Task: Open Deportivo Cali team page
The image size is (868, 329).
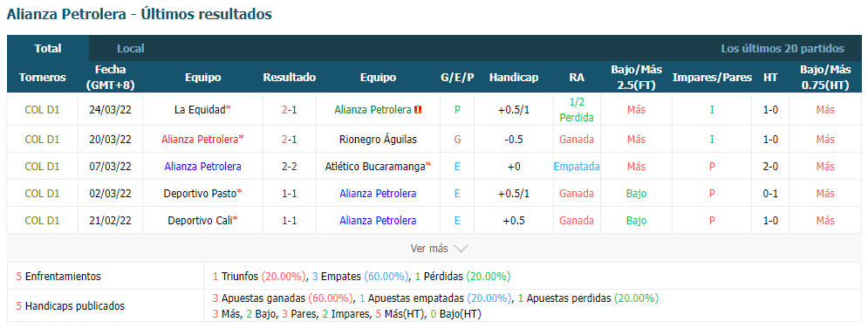Action: 200,221
